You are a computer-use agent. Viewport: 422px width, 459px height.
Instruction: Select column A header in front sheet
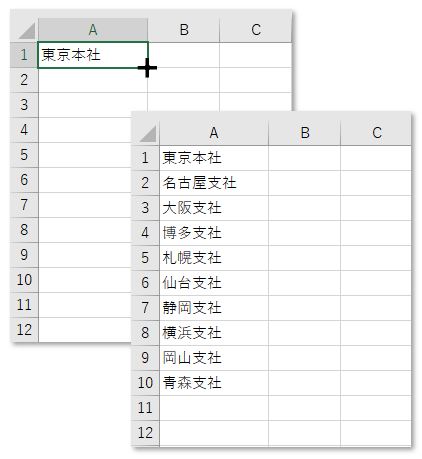tap(214, 133)
